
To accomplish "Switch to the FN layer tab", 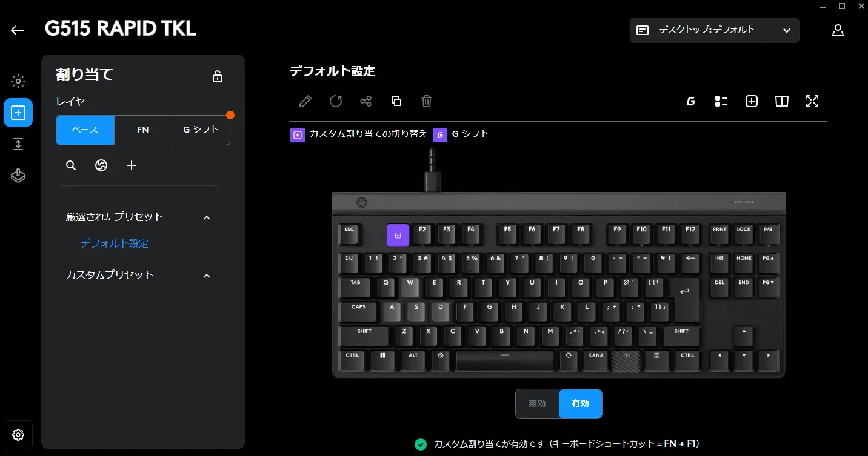I will [143, 130].
